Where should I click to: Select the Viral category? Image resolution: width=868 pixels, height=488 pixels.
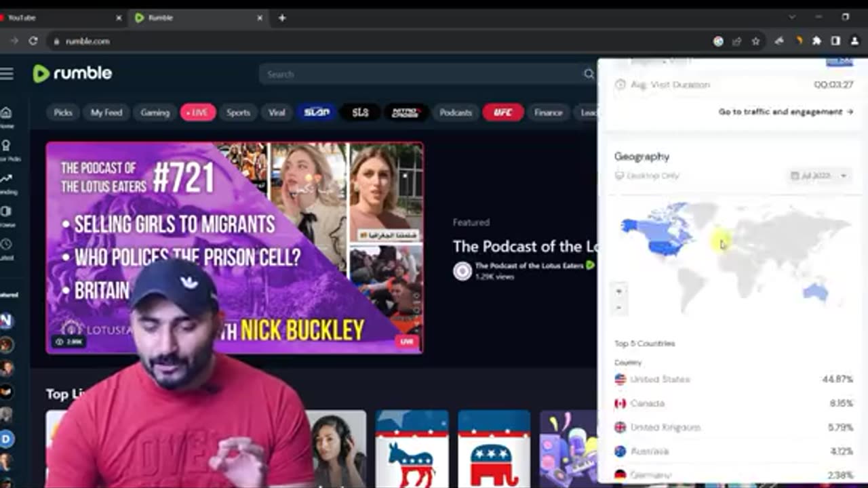(277, 113)
